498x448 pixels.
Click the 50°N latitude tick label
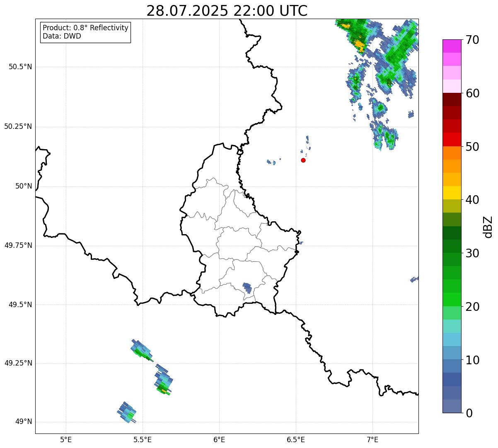24,186
